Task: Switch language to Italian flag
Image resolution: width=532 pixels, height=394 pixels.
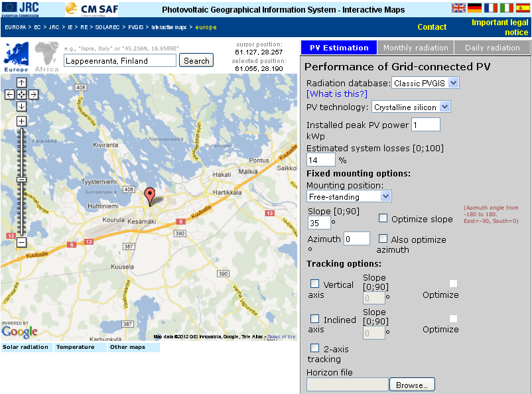Action: 507,8
